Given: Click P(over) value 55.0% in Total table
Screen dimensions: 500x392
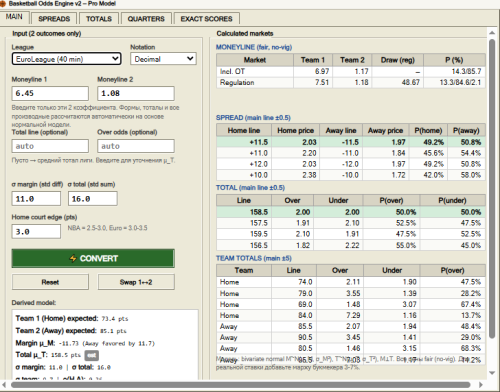Looking at the screenshot, I should (x=406, y=245).
